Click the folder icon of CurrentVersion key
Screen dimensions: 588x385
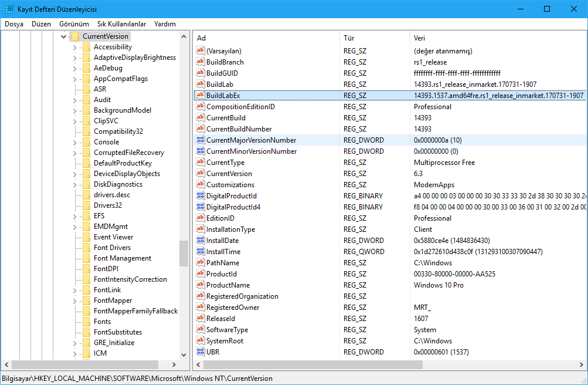pyautogui.click(x=75, y=36)
